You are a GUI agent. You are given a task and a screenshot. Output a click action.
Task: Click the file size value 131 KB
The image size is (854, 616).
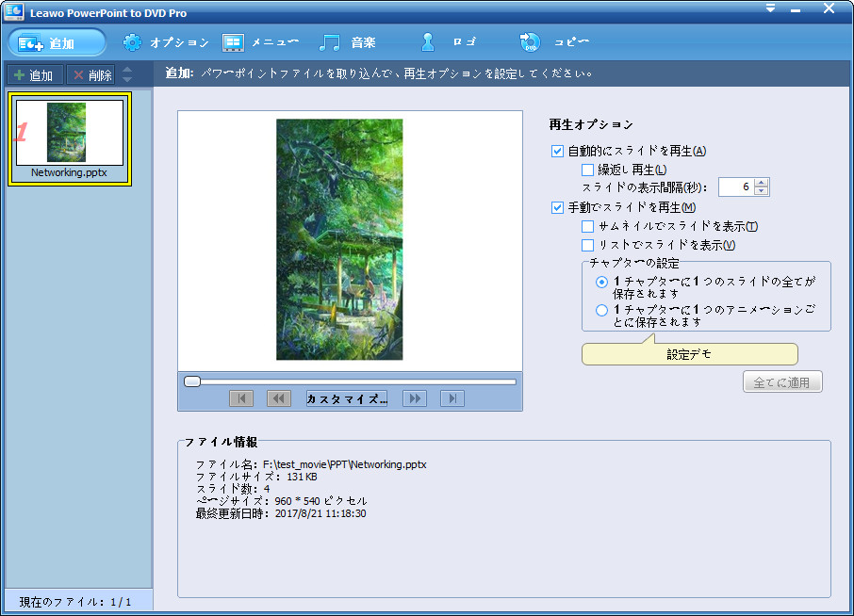pos(302,477)
